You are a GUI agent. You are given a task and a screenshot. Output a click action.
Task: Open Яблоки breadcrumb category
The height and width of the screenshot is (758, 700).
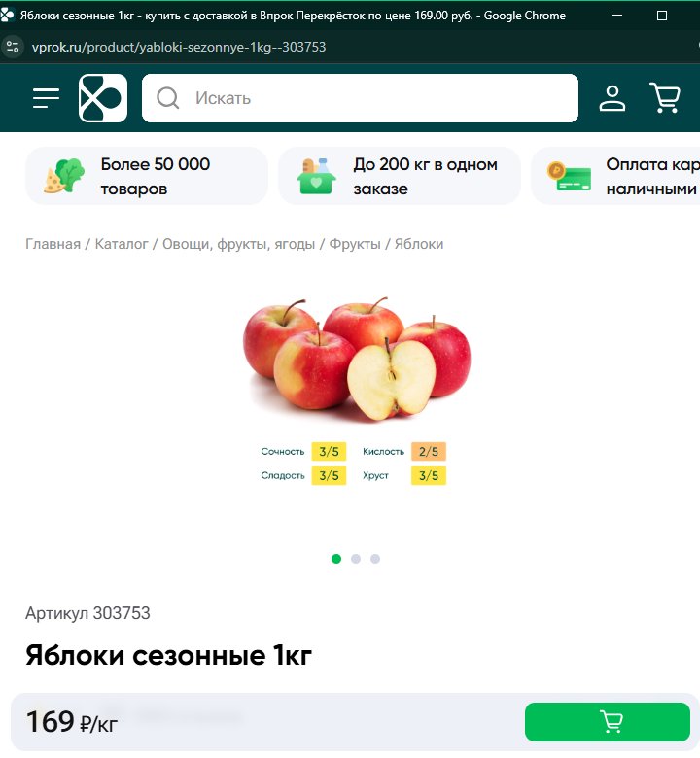coord(419,244)
